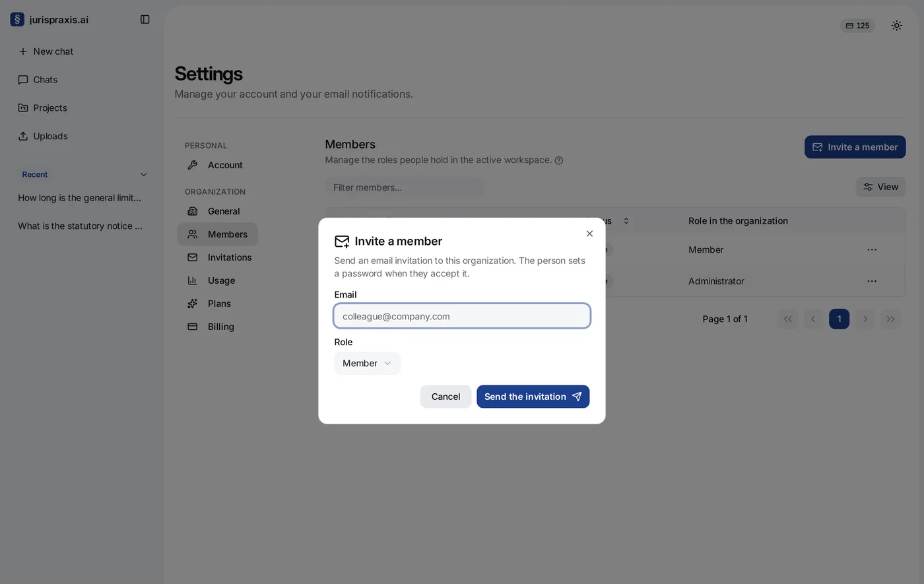Go to Projects in sidebar

[x=82, y=108]
